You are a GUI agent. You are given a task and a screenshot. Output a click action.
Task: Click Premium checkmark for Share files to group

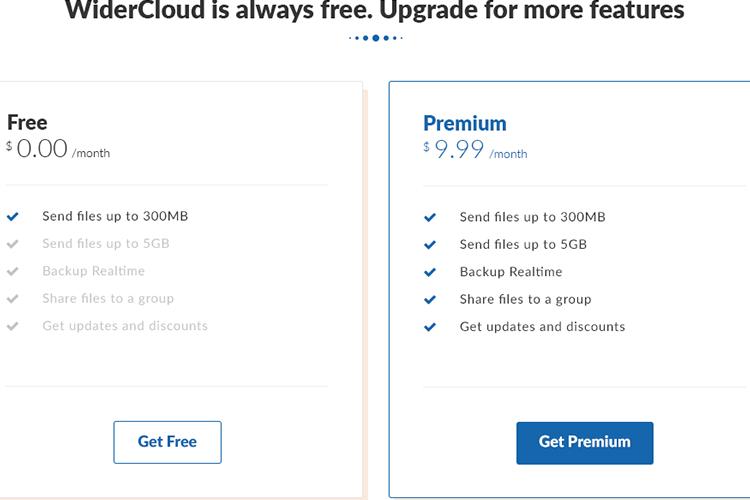coord(430,300)
